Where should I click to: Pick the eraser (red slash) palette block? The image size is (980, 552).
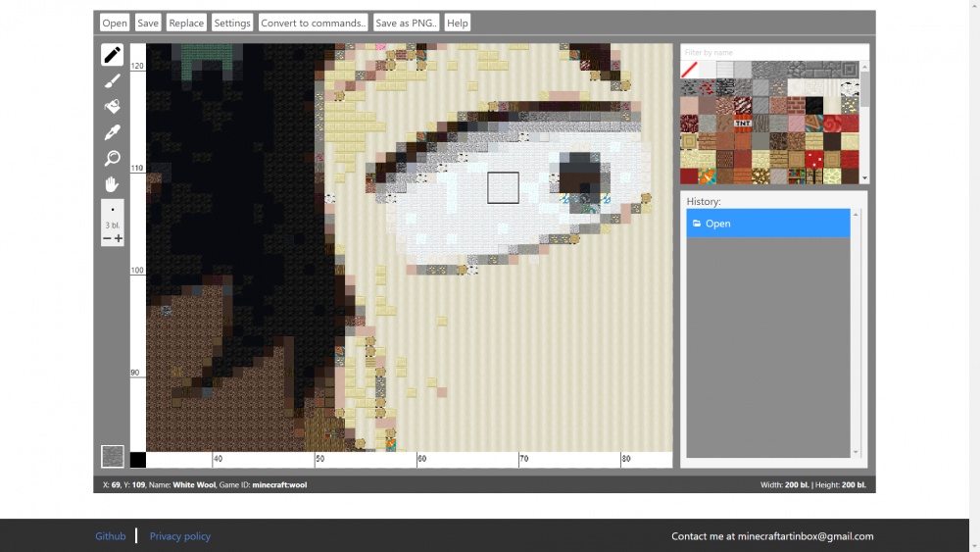[x=689, y=69]
